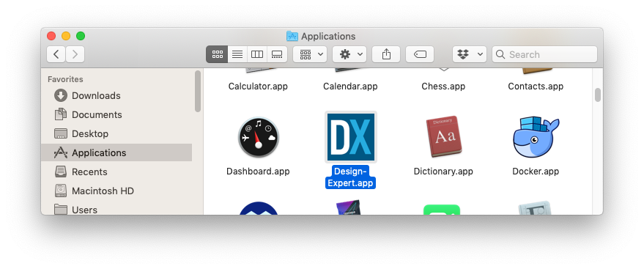Switch to gallery view
The image size is (644, 269).
click(277, 54)
